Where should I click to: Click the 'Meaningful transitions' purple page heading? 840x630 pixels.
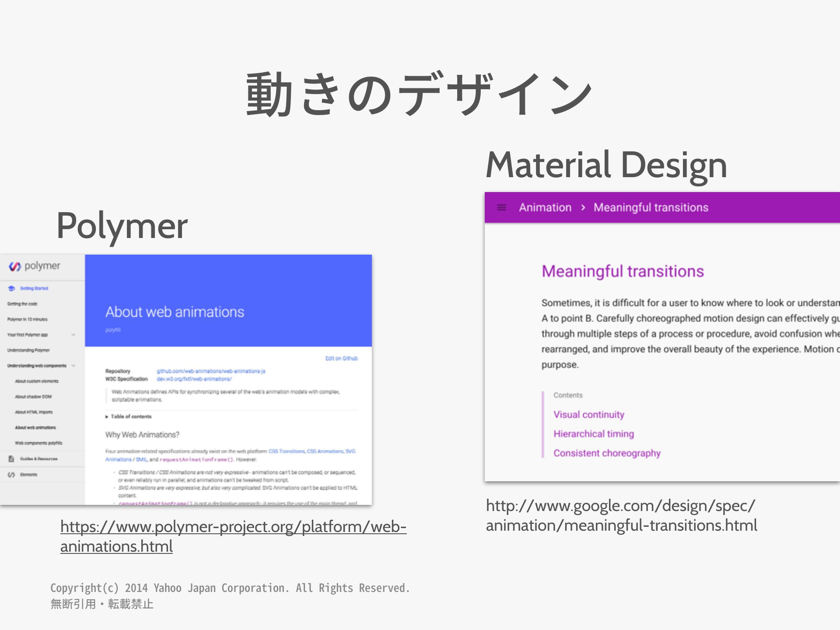[623, 271]
